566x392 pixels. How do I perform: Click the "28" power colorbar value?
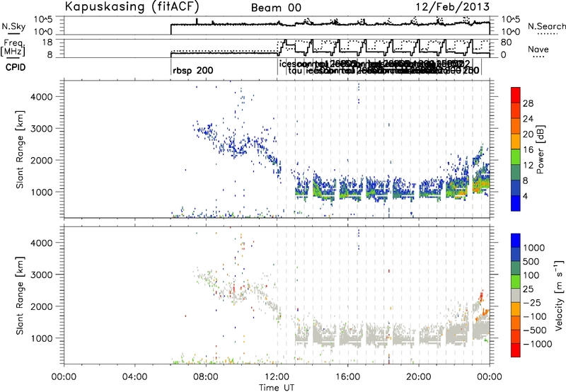coord(528,103)
